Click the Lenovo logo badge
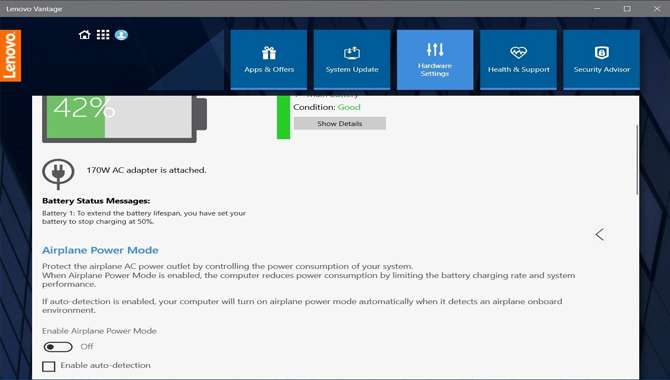670x380 pixels. coord(10,56)
